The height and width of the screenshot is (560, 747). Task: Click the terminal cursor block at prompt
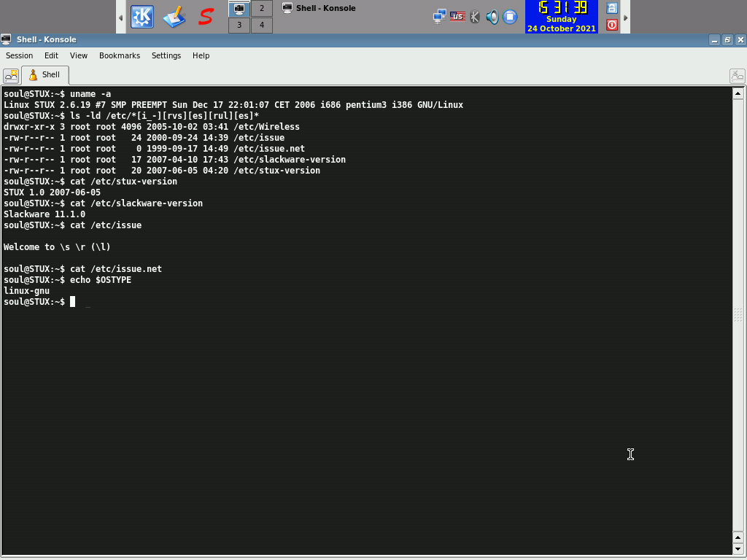[72, 302]
